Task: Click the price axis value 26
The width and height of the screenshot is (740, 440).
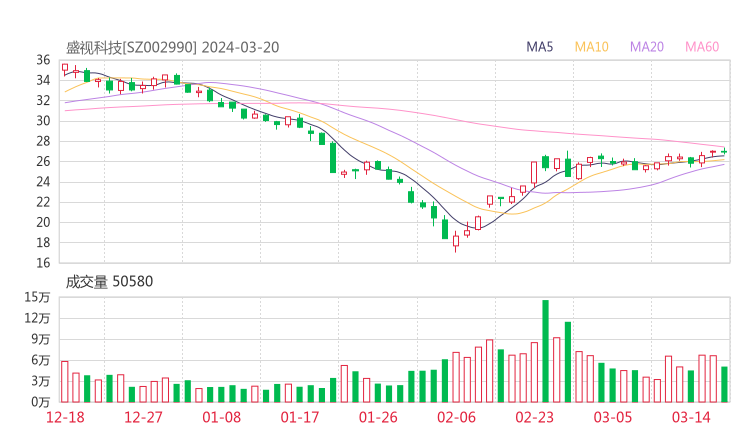Action: 43,161
